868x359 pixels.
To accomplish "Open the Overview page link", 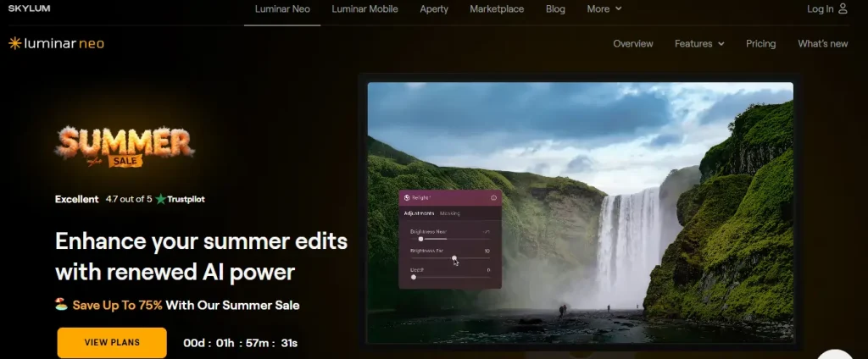I will (632, 44).
